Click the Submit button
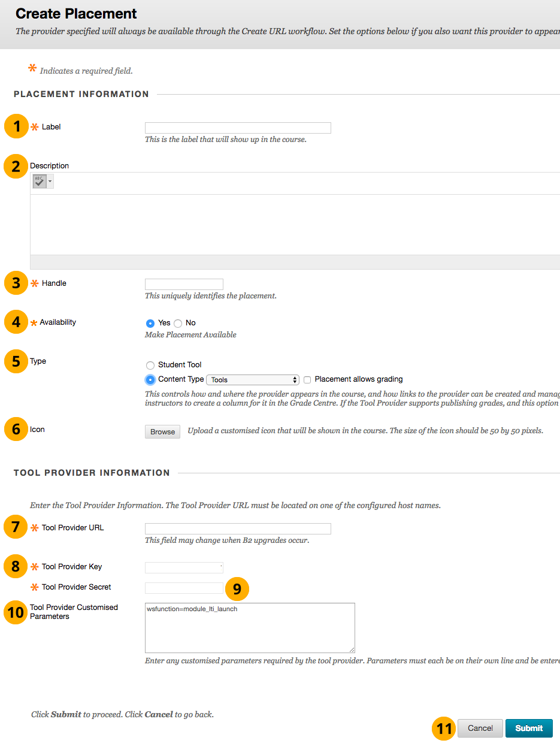 tap(528, 728)
